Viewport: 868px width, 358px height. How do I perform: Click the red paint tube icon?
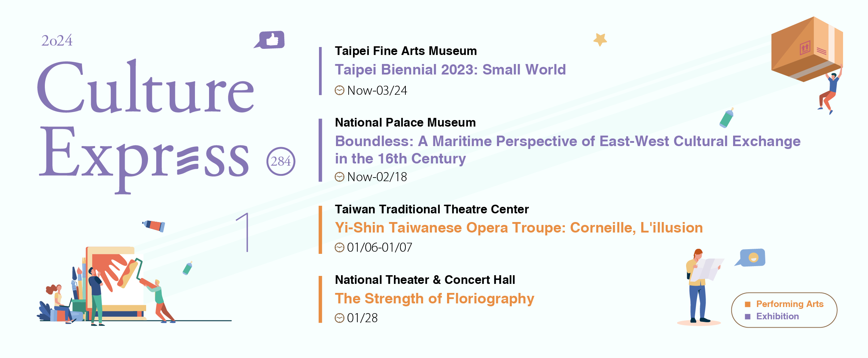tap(154, 226)
